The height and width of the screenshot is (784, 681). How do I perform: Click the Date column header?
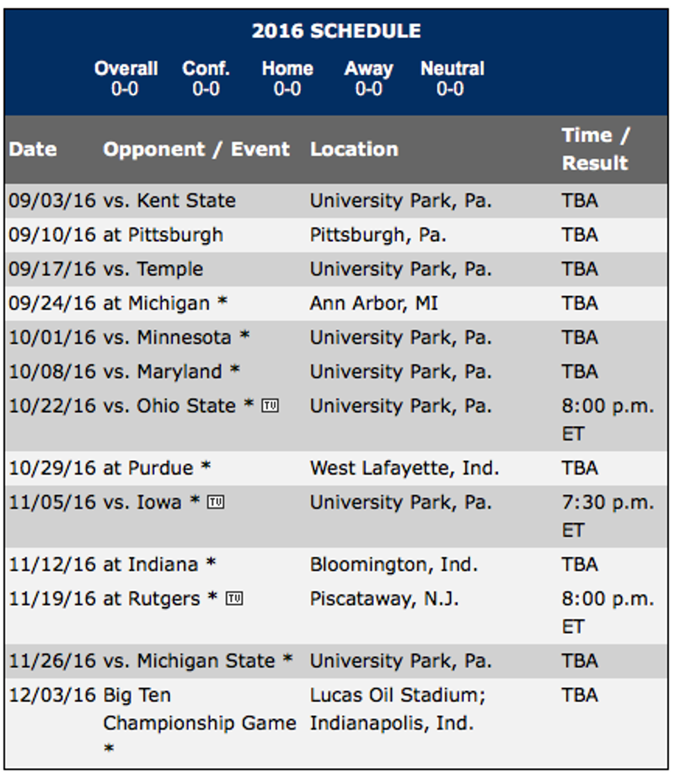tap(33, 149)
